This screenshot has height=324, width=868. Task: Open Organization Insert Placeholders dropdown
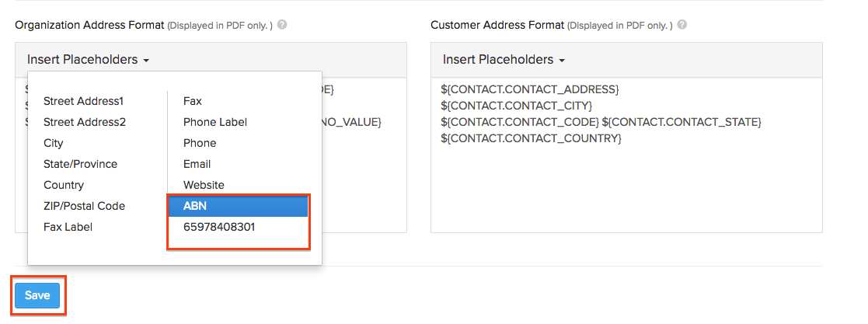(x=88, y=60)
